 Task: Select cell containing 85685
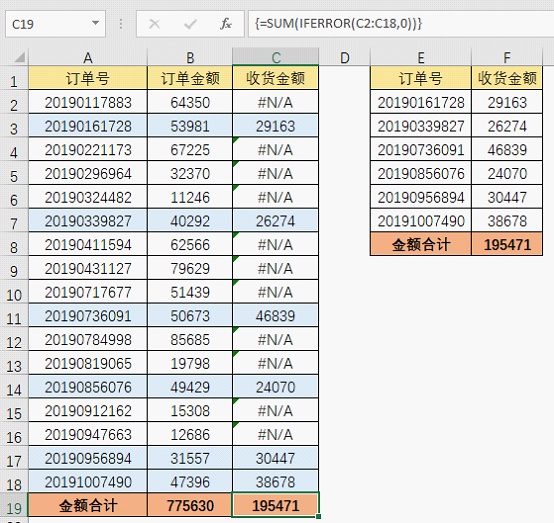pos(190,340)
